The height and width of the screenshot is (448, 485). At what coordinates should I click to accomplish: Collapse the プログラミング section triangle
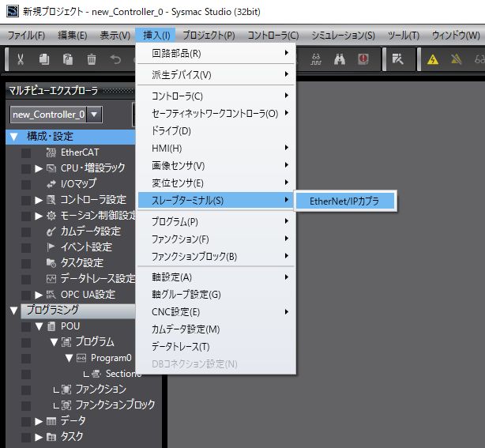coord(14,311)
